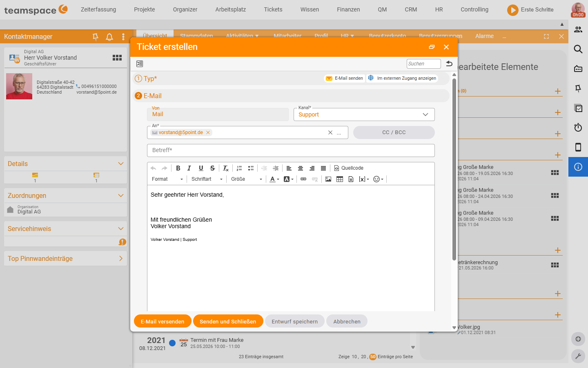Toggle E-Mail senden option
This screenshot has height=368, width=588.
[344, 78]
